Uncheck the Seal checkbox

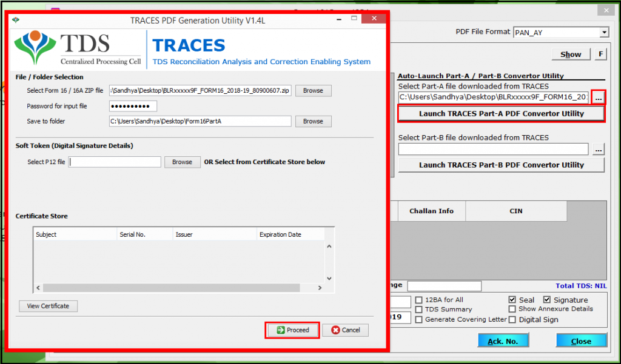[x=512, y=300]
